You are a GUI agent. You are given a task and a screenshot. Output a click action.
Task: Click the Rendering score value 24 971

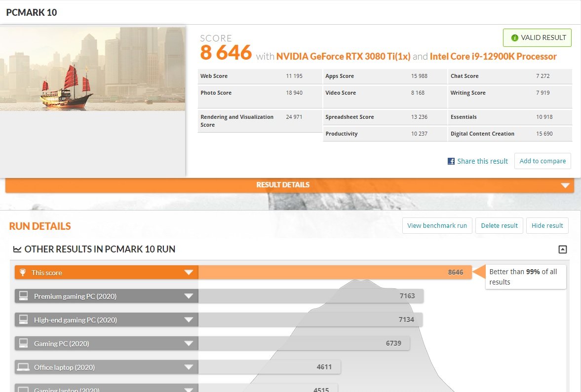tap(294, 117)
